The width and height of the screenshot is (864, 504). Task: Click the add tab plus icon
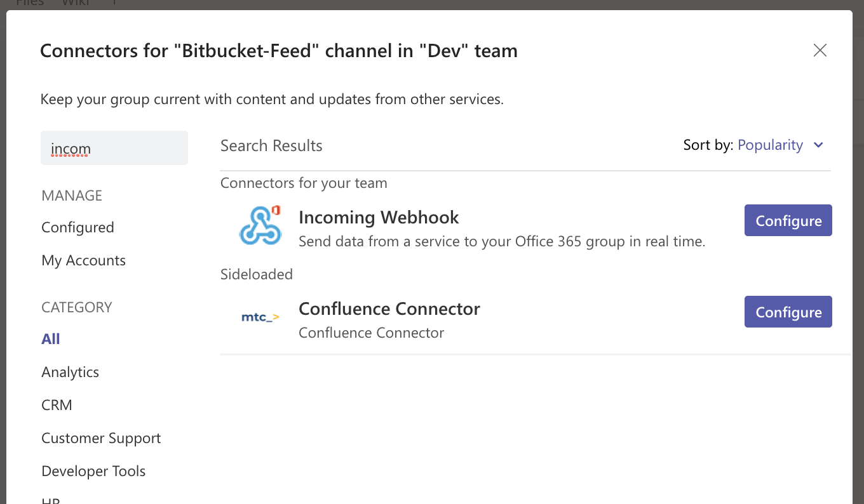tap(114, 3)
